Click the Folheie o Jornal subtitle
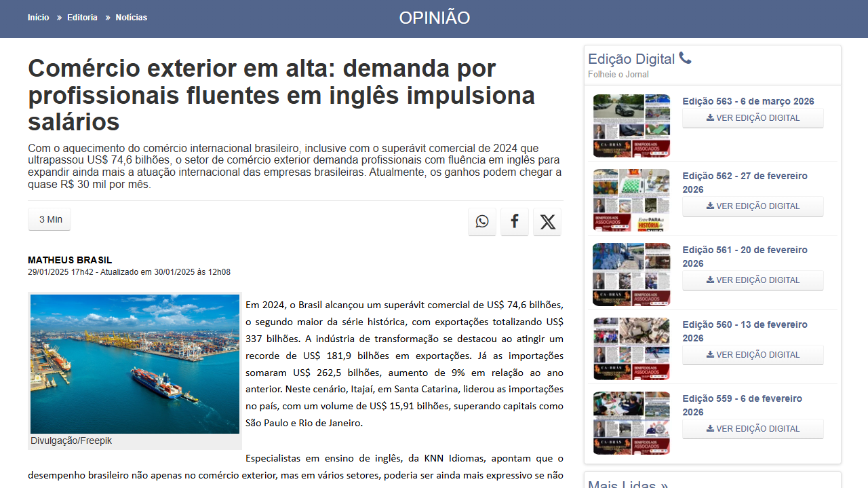The width and height of the screenshot is (868, 488). coord(618,75)
